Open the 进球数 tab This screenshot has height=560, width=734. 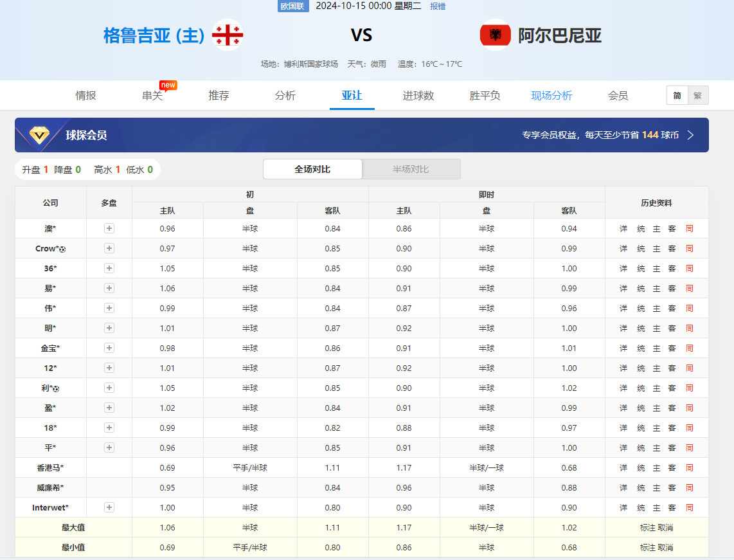click(x=418, y=96)
